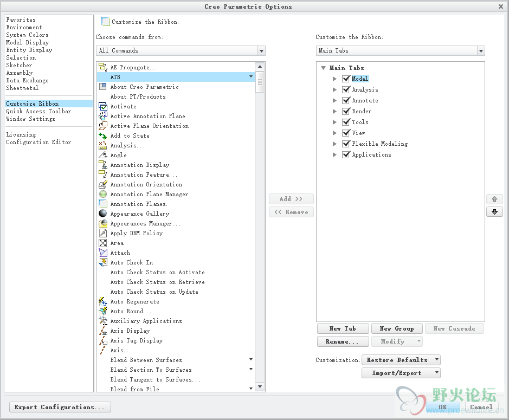This screenshot has width=509, height=420.
Task: Expand the ATB command cascade arrow
Action: coord(250,76)
